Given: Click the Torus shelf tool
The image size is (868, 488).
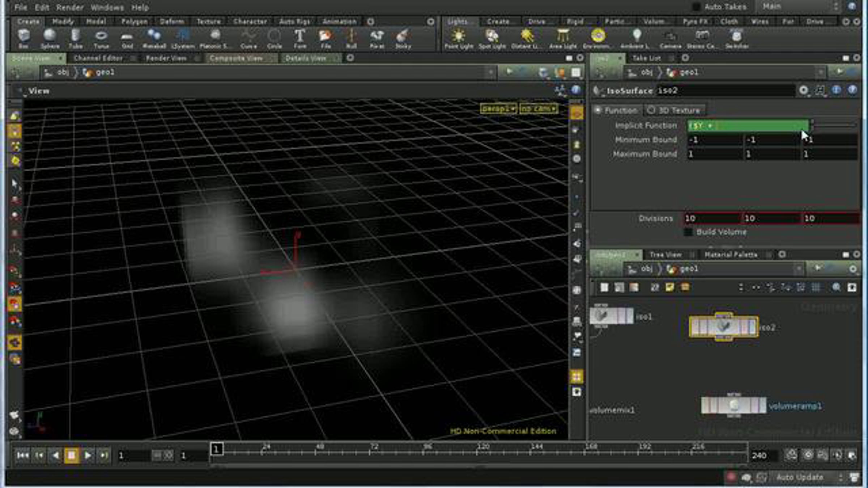Looking at the screenshot, I should point(101,38).
